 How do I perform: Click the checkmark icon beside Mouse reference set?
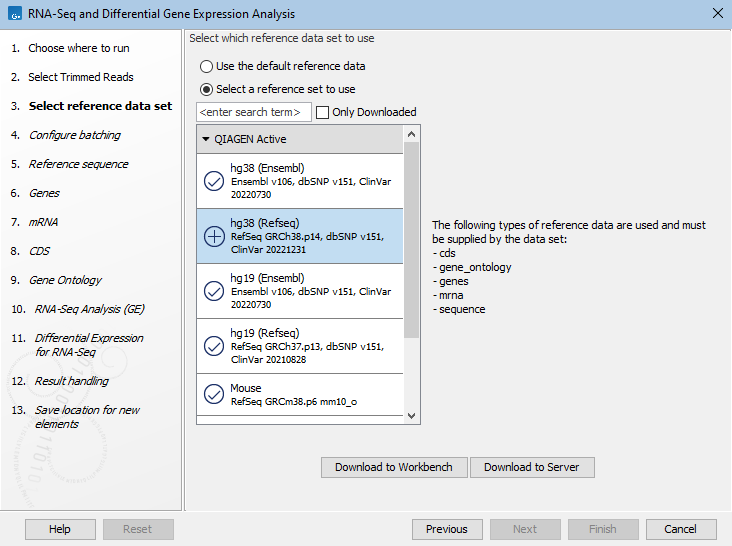[x=214, y=394]
